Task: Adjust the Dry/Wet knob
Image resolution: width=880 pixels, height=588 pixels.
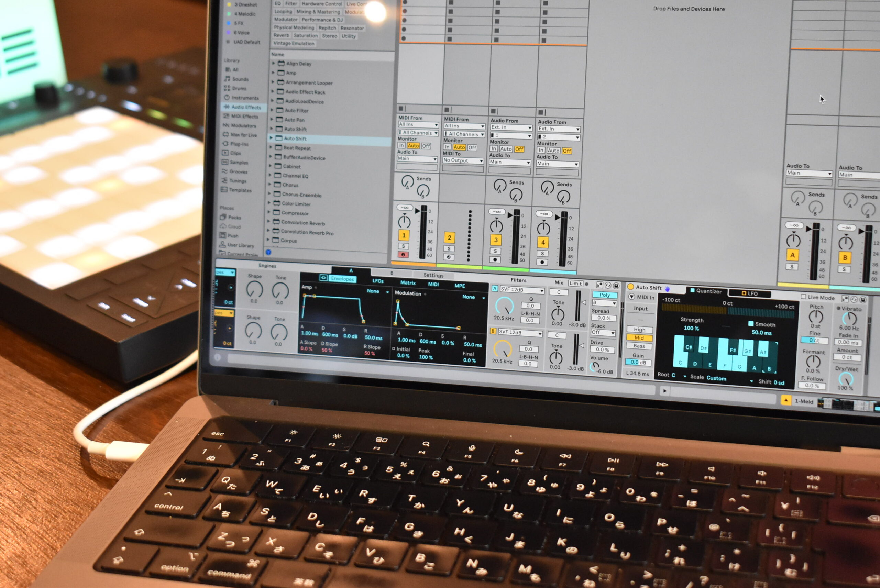Action: tap(846, 378)
